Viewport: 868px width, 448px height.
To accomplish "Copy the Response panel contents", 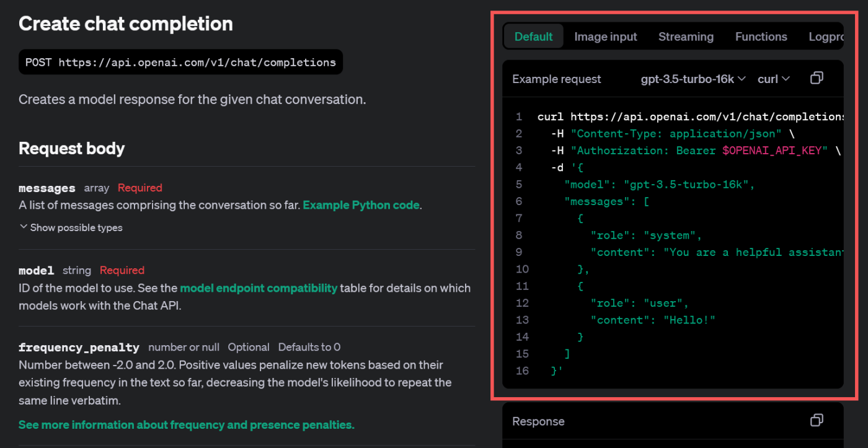I will (817, 421).
